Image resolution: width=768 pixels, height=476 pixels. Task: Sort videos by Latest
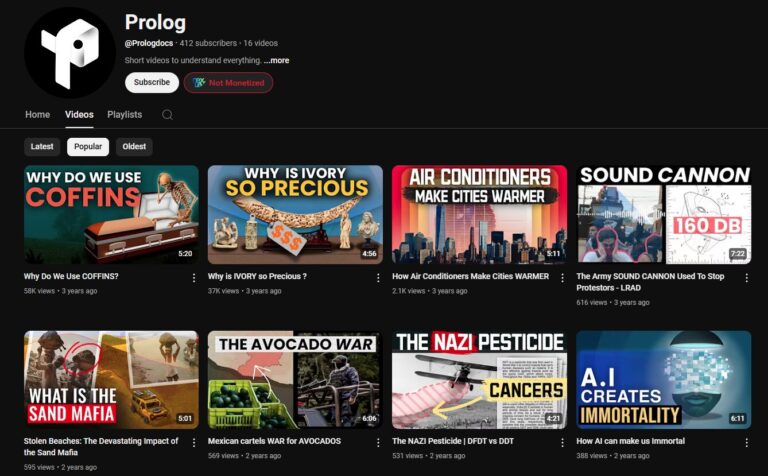42,146
